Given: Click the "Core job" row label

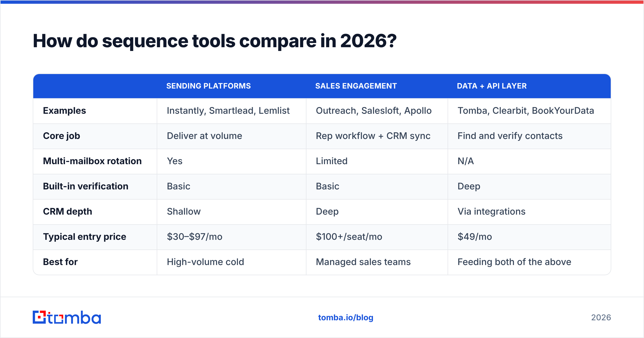Looking at the screenshot, I should (61, 136).
